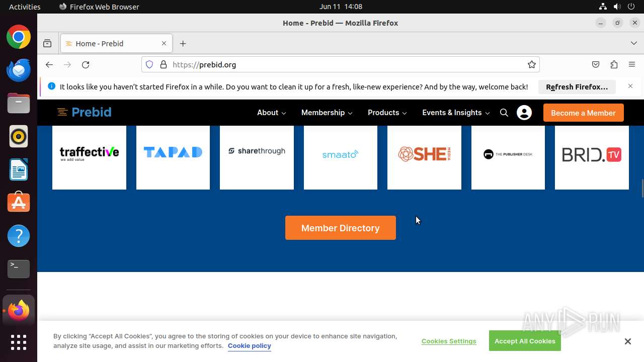Open the user account avatar icon
644x362 pixels.
click(x=524, y=113)
